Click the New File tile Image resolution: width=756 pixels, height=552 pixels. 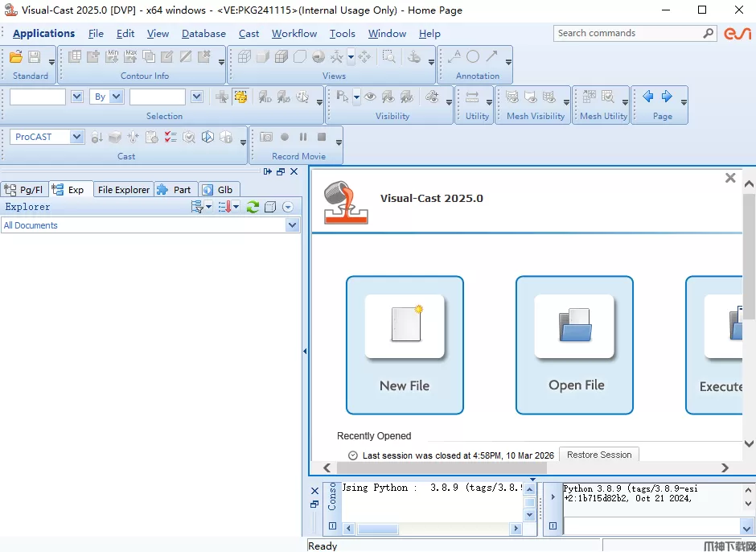(x=405, y=345)
